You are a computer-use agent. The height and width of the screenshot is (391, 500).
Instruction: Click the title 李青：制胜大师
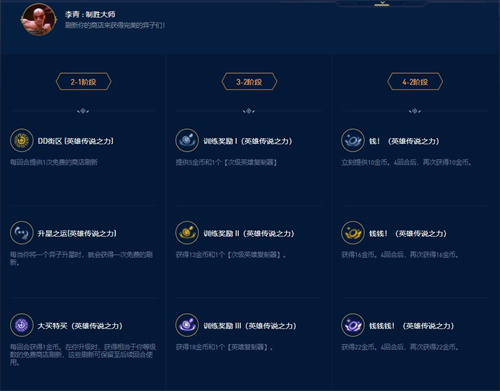pyautogui.click(x=90, y=14)
